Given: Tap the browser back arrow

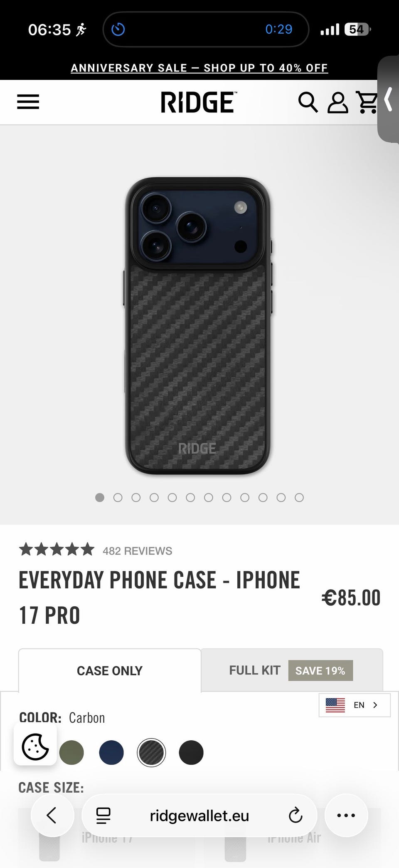Looking at the screenshot, I should [x=52, y=816].
